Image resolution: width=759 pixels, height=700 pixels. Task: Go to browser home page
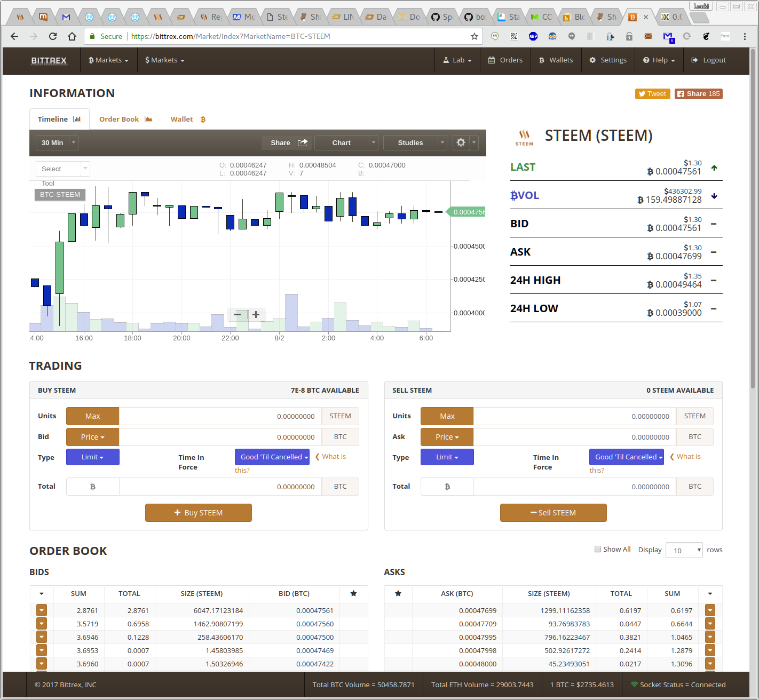[x=72, y=36]
